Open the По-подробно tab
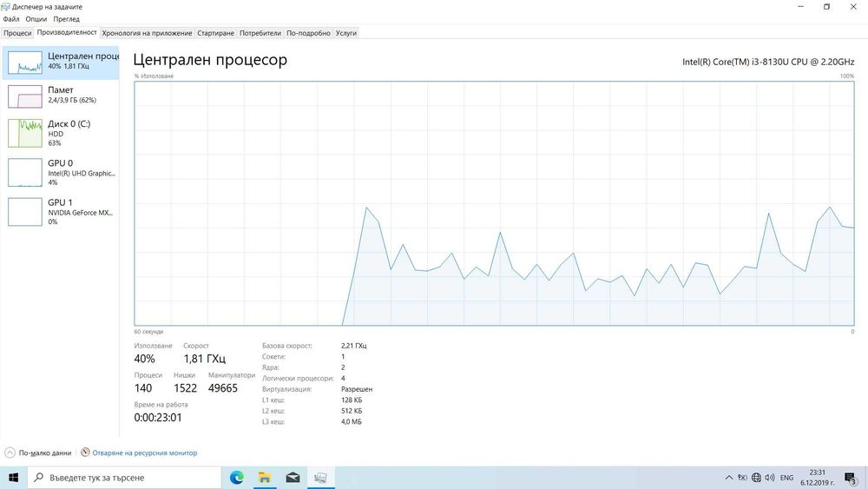Screen dimensions: 868x489 click(308, 33)
